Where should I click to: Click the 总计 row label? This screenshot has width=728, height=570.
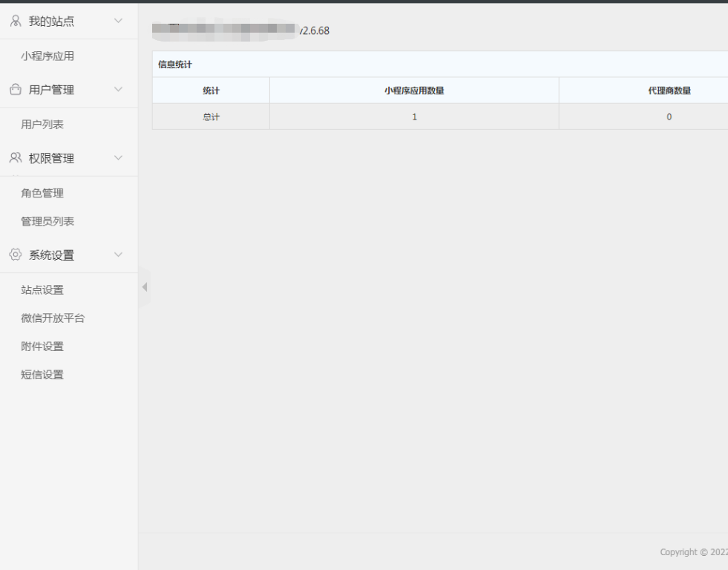[x=211, y=117]
